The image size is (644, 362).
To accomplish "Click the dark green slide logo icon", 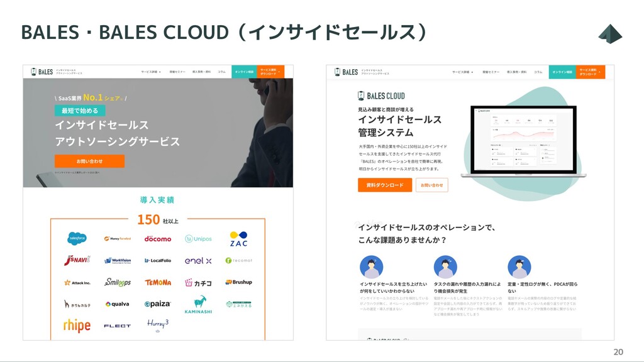I will coord(610,34).
